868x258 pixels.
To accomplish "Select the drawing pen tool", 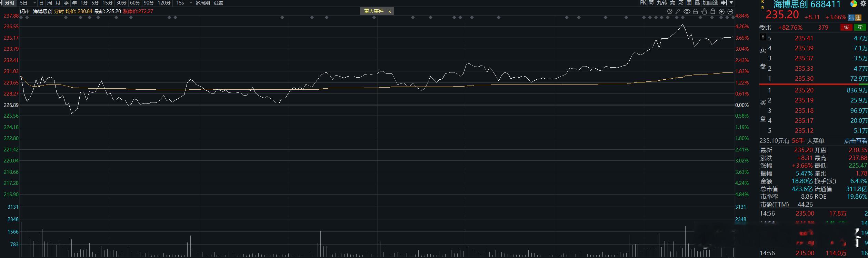I will pos(678,11).
